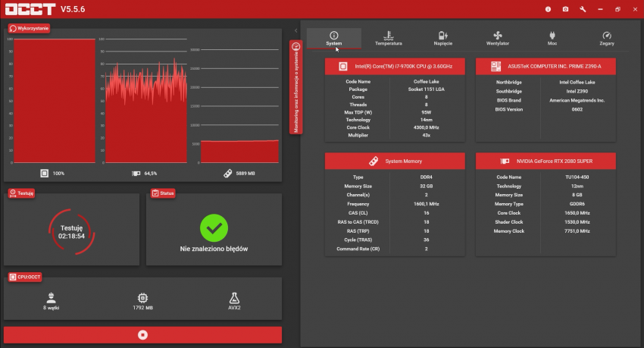Minimize the OCCT window
The image size is (644, 348).
click(x=600, y=9)
